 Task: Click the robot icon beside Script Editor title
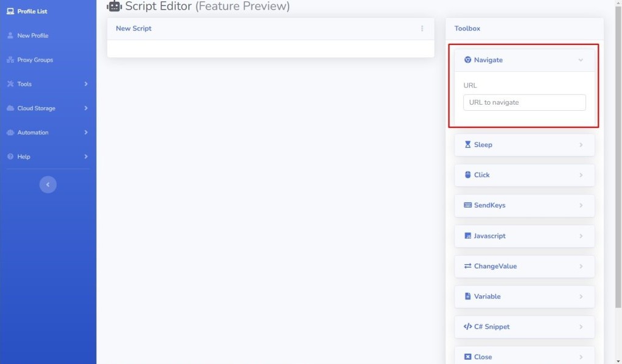coord(114,6)
